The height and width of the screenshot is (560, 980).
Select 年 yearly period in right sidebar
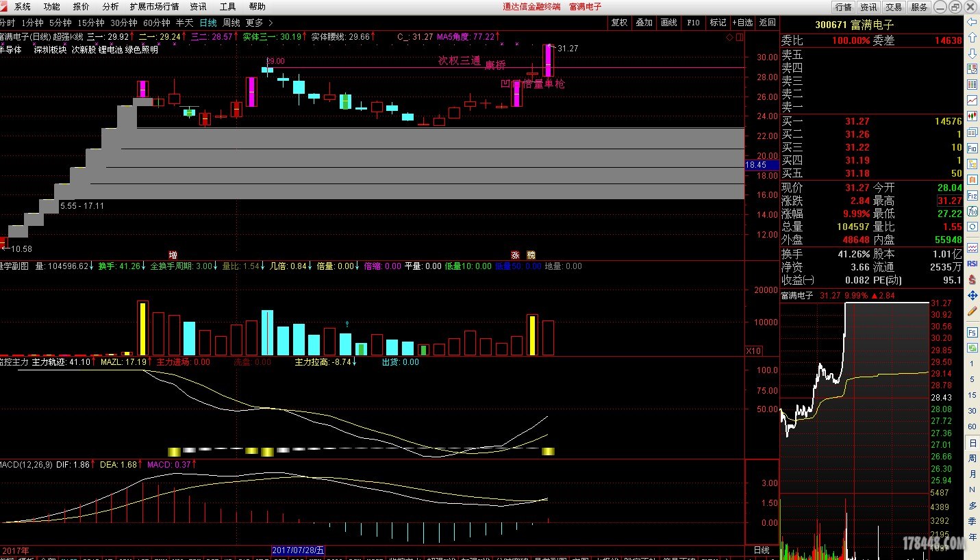972,537
